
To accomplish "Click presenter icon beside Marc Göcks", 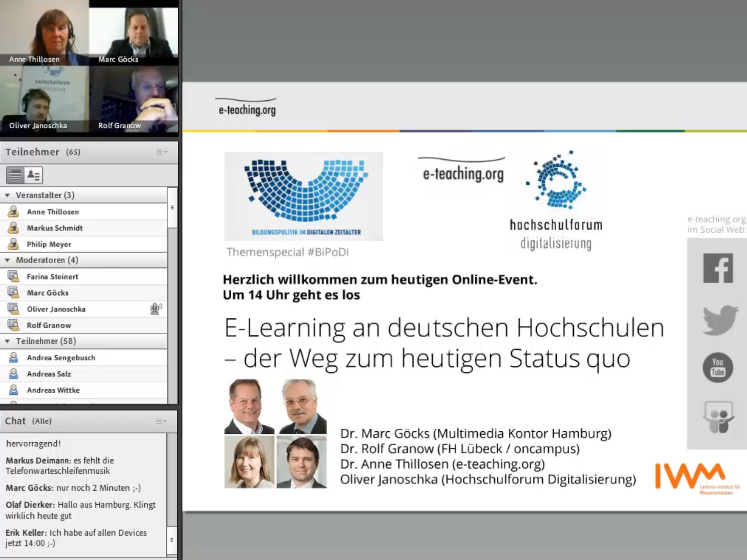I will tap(13, 293).
